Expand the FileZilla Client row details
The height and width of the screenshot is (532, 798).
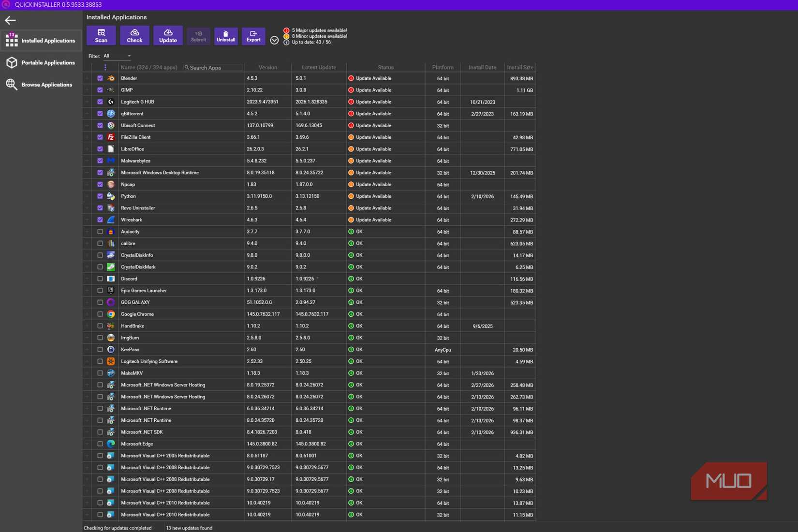click(88, 137)
